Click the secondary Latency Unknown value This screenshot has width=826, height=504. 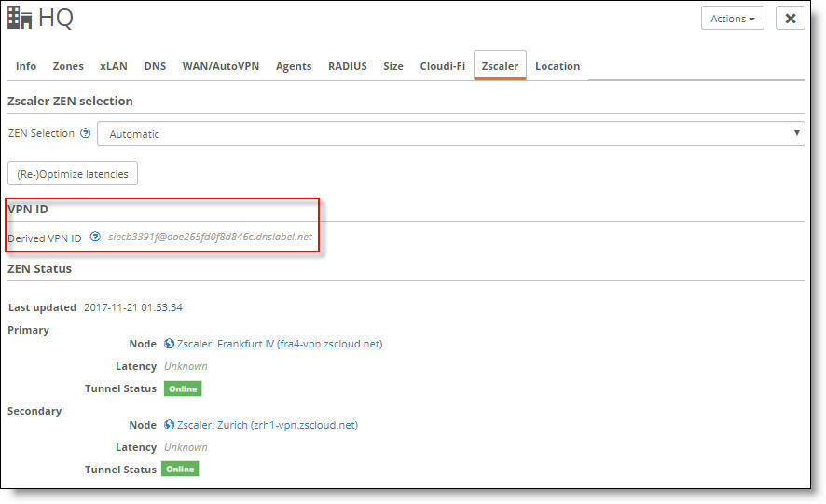[186, 447]
